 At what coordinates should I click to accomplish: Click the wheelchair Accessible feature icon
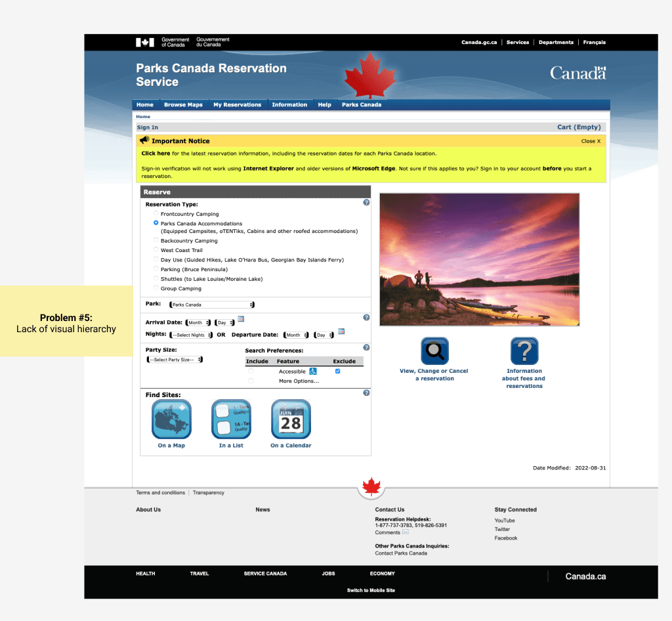tap(313, 371)
